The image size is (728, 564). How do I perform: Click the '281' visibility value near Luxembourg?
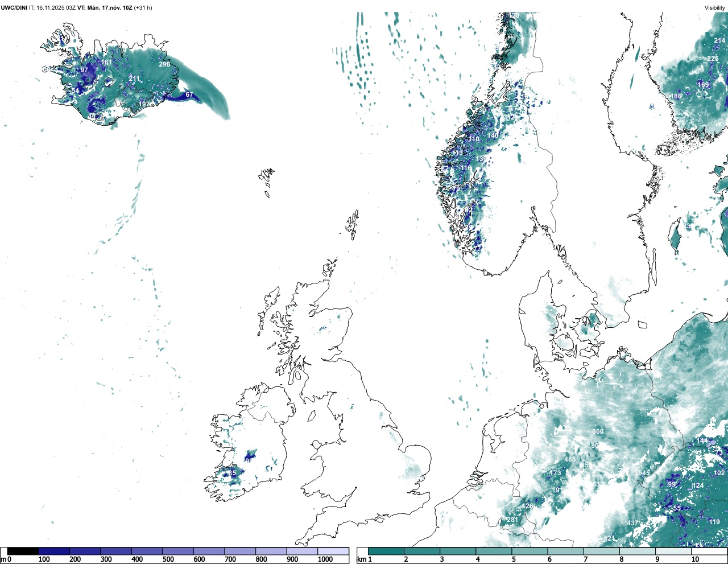click(x=512, y=520)
